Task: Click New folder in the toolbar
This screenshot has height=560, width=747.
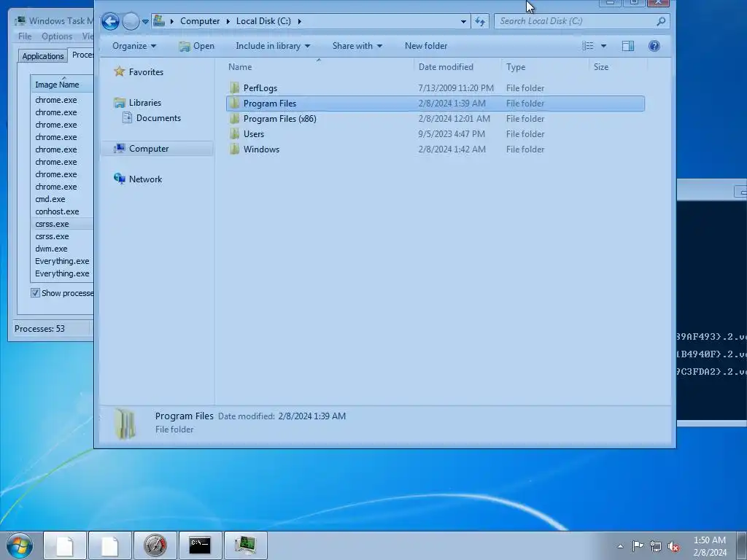Action: click(426, 46)
